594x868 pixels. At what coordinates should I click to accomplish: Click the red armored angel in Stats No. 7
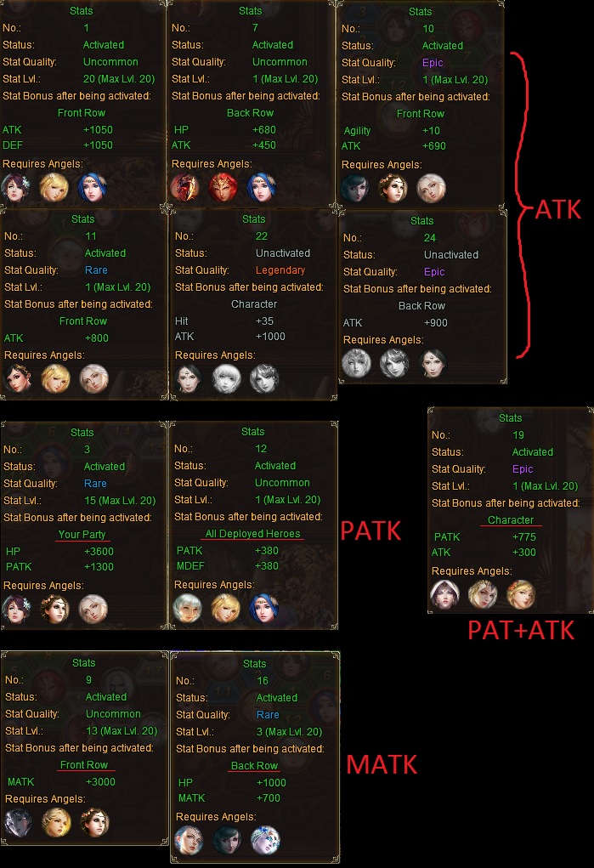[x=223, y=187]
